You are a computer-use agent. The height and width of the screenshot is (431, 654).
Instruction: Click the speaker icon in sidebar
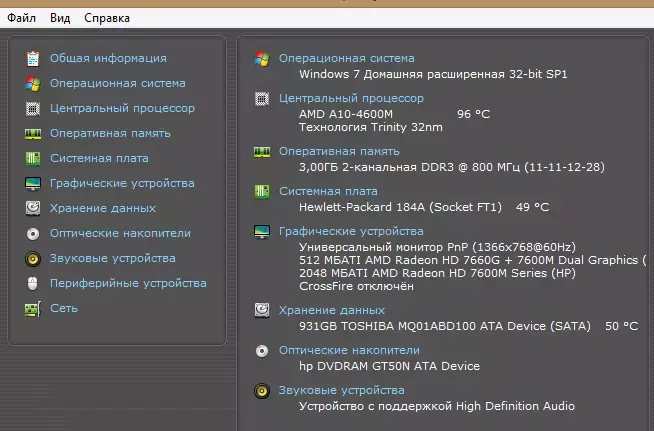click(x=33, y=259)
